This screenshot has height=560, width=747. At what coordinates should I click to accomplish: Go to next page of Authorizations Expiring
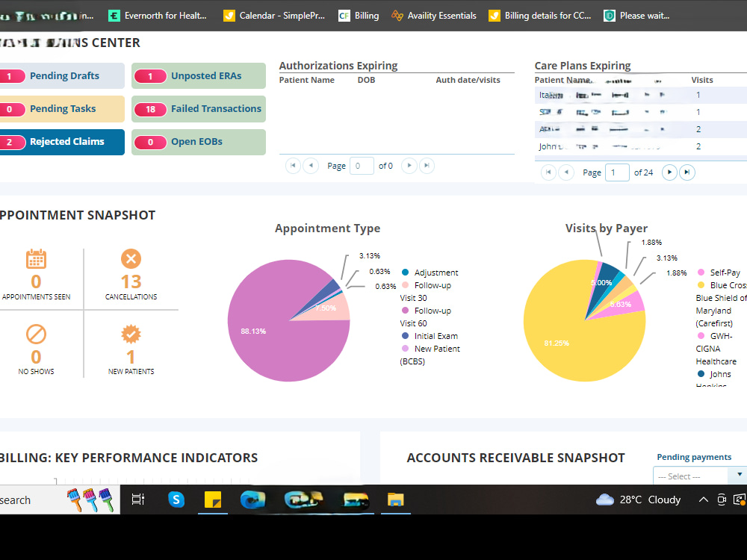[x=409, y=166]
